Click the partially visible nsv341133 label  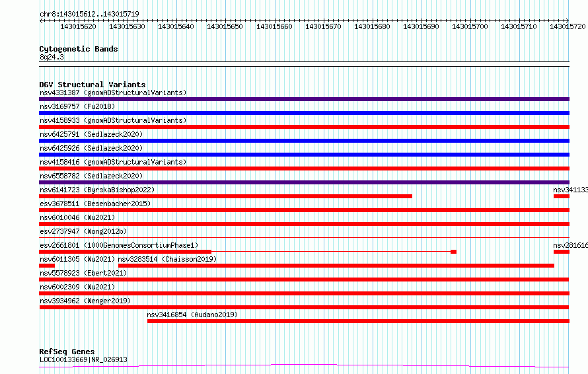click(570, 190)
